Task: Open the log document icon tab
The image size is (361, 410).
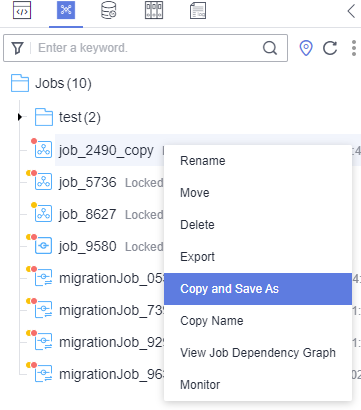Action: 198,10
